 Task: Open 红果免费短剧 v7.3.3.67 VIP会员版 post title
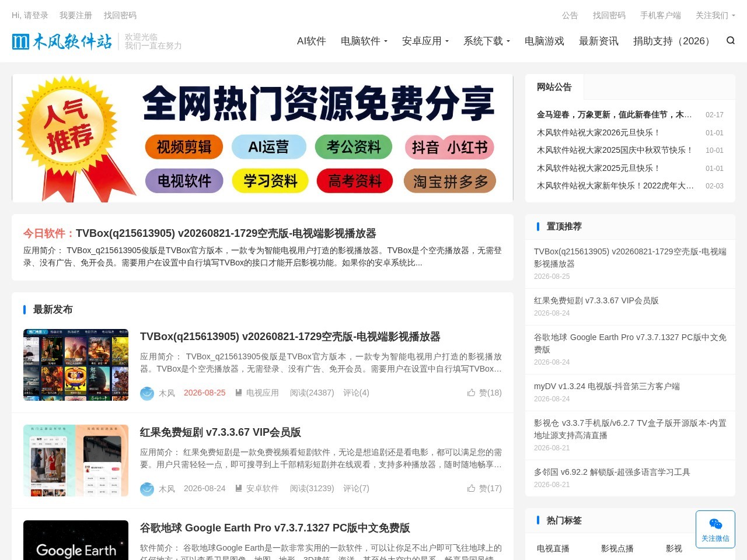(221, 432)
